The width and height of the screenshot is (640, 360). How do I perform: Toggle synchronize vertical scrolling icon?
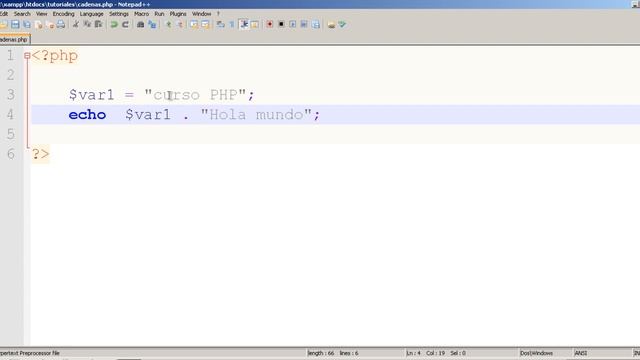click(x=194, y=24)
